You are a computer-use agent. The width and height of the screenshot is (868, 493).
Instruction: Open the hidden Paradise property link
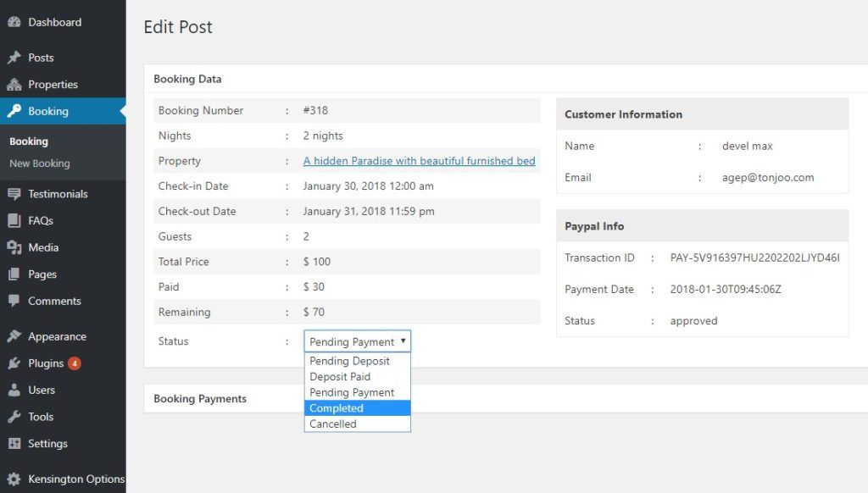419,161
